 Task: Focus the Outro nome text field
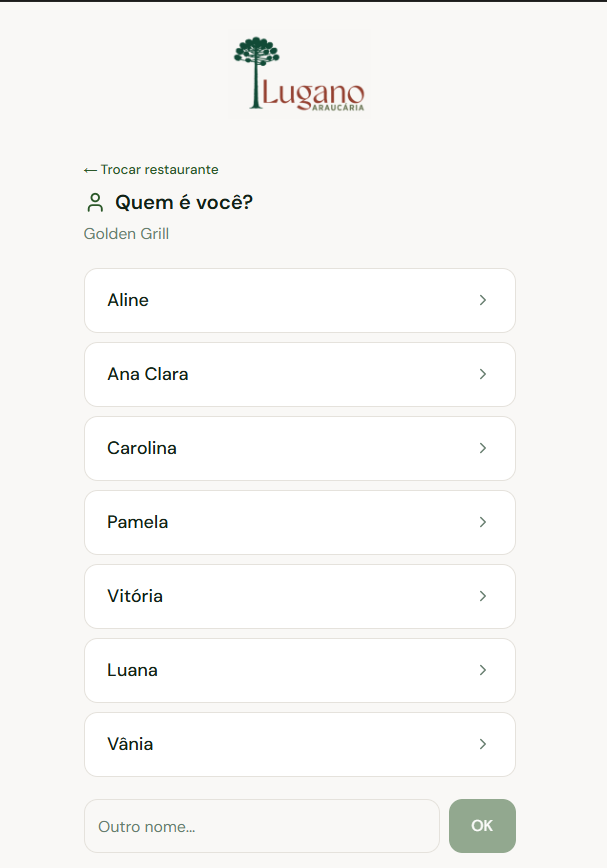[x=262, y=826]
